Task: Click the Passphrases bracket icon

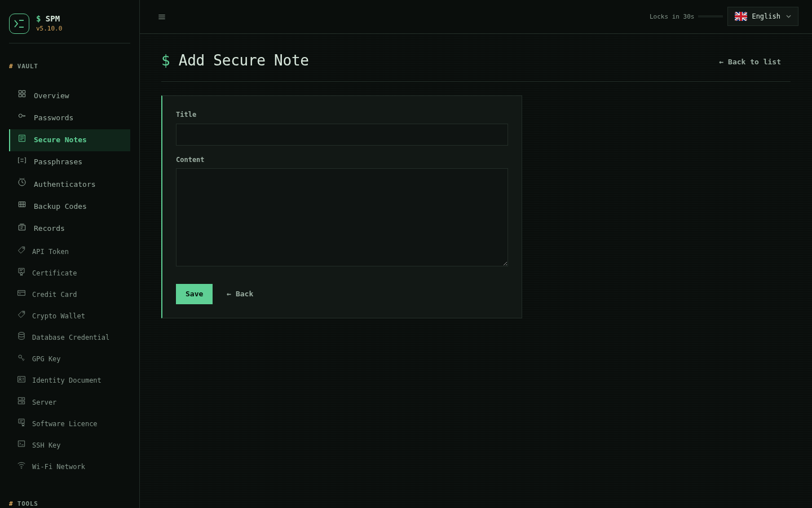Action: 22,160
